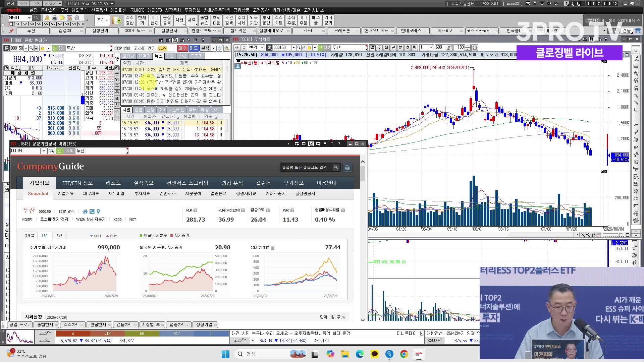Select the 월 monthly period toggle in chart

(x=386, y=48)
